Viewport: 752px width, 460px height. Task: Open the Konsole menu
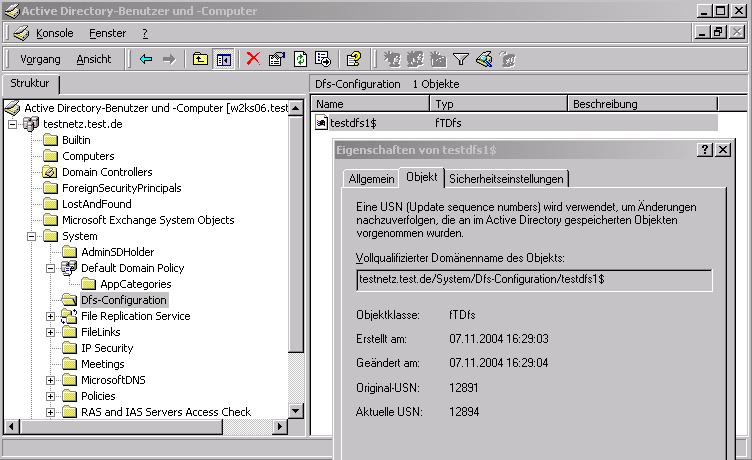click(x=55, y=33)
